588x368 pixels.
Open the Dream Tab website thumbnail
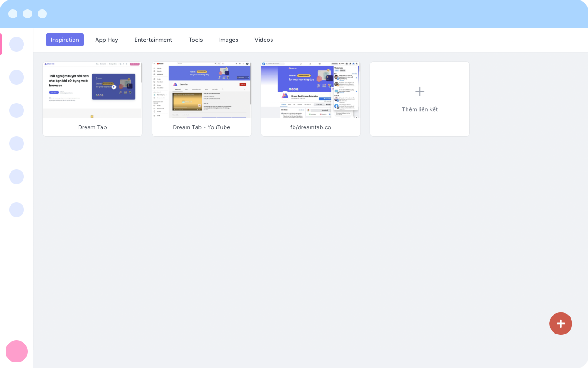[92, 90]
